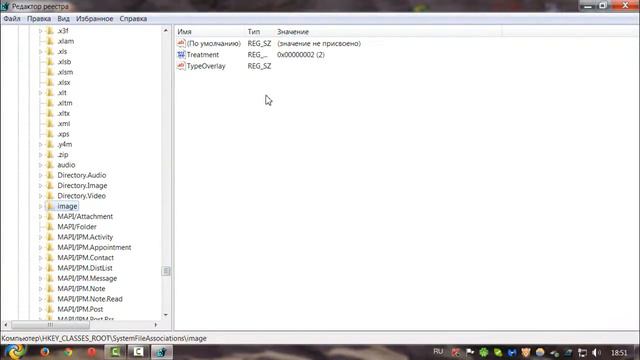Open the volume speaker tray icon
Viewport: 640px width, 360px height.
coord(596,353)
